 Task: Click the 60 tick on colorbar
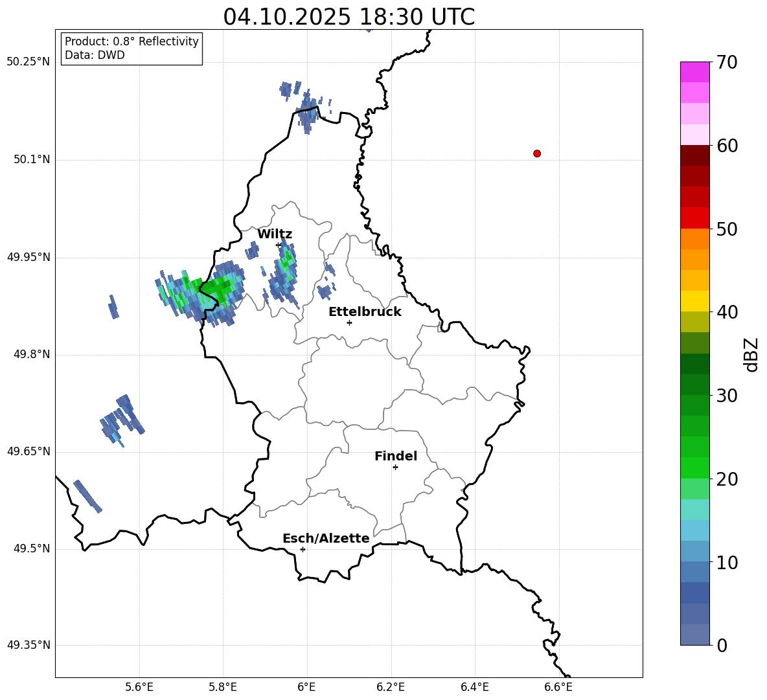pyautogui.click(x=727, y=146)
